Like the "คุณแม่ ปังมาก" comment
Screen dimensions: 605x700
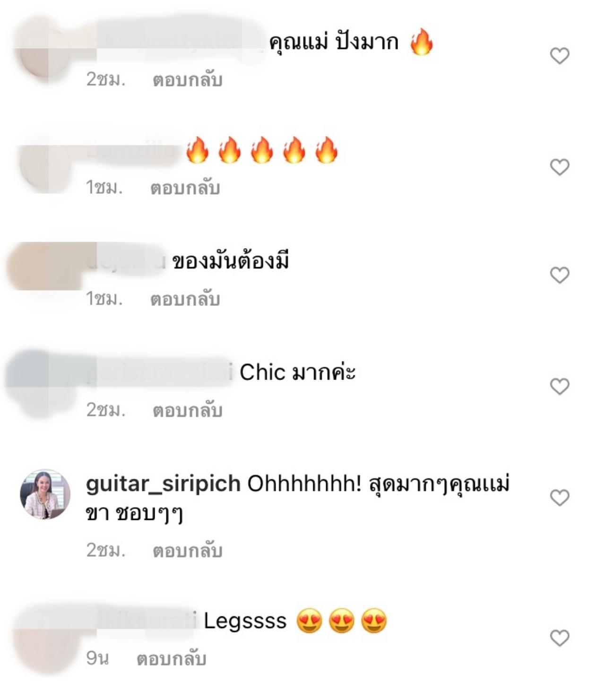coord(560,56)
